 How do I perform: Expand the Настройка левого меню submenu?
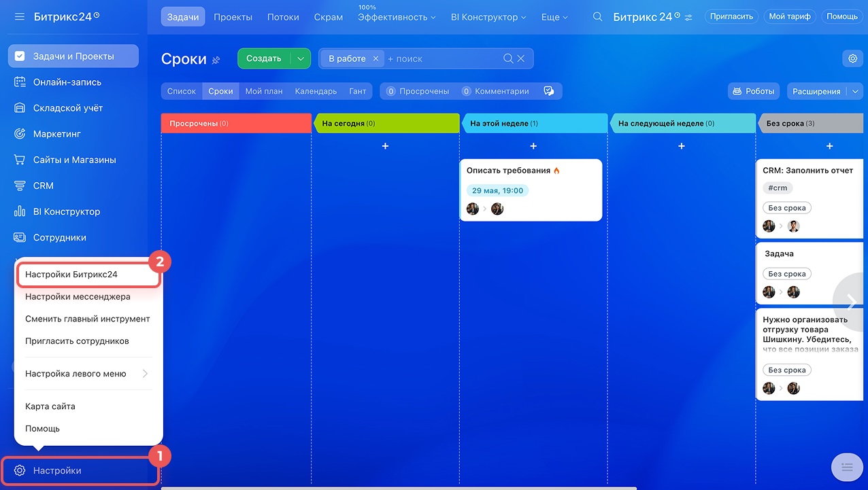coord(87,373)
